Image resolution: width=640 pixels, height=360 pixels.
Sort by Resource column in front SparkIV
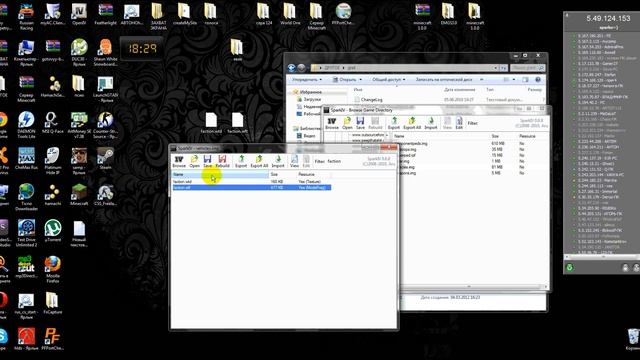coord(313,174)
